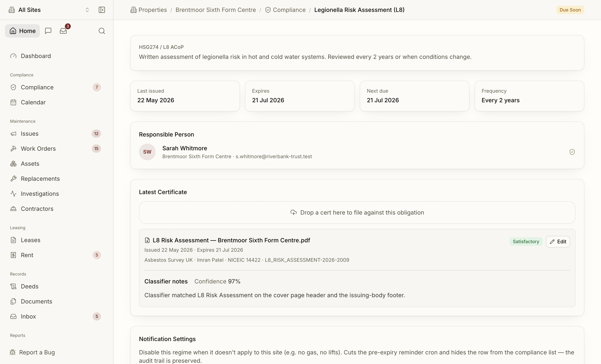Click shield icon in Responsible Person card

(572, 152)
